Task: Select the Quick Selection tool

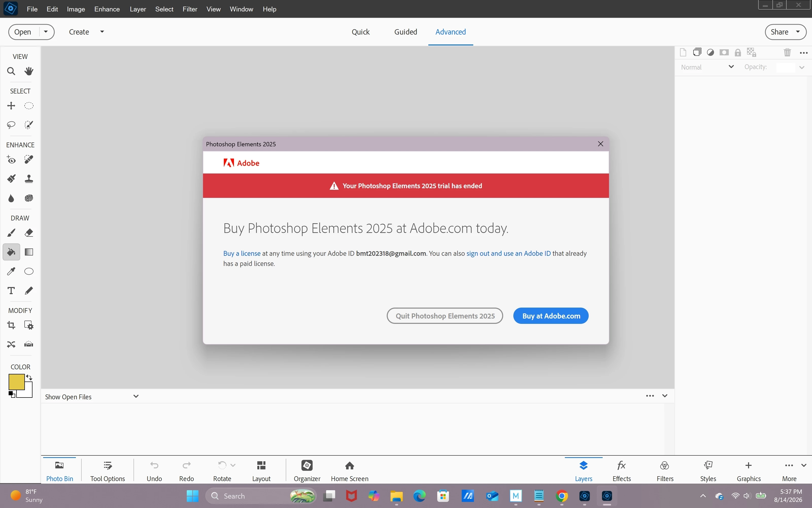Action: [x=29, y=125]
